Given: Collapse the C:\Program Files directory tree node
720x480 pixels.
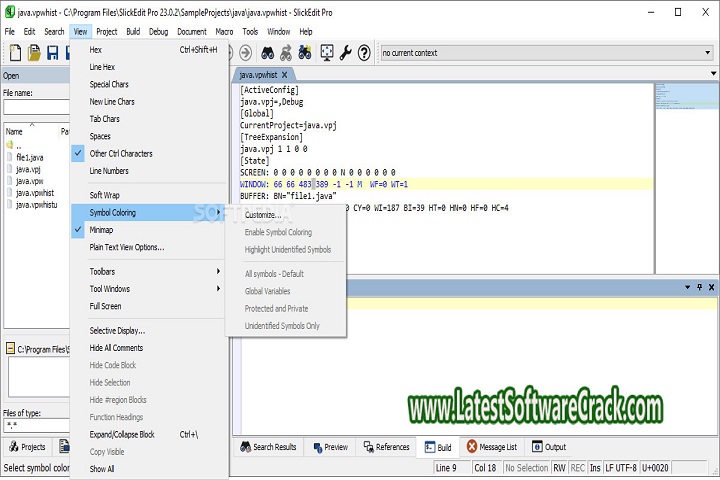Looking at the screenshot, I should pyautogui.click(x=11, y=349).
